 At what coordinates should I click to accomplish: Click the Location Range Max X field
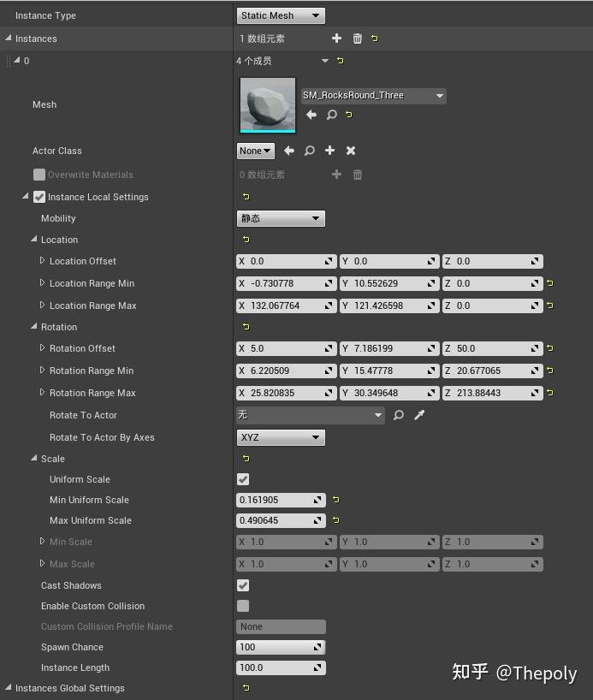coord(286,306)
